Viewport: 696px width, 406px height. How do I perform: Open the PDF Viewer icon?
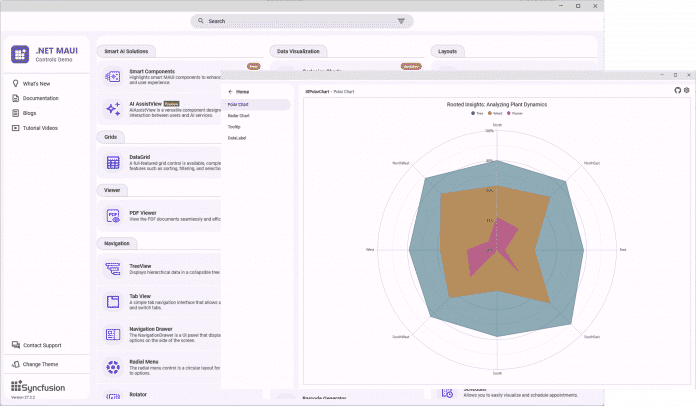(x=113, y=216)
